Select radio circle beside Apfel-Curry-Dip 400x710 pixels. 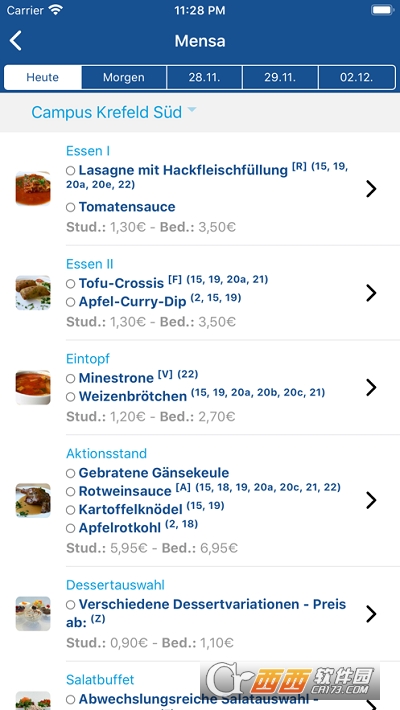(70, 302)
